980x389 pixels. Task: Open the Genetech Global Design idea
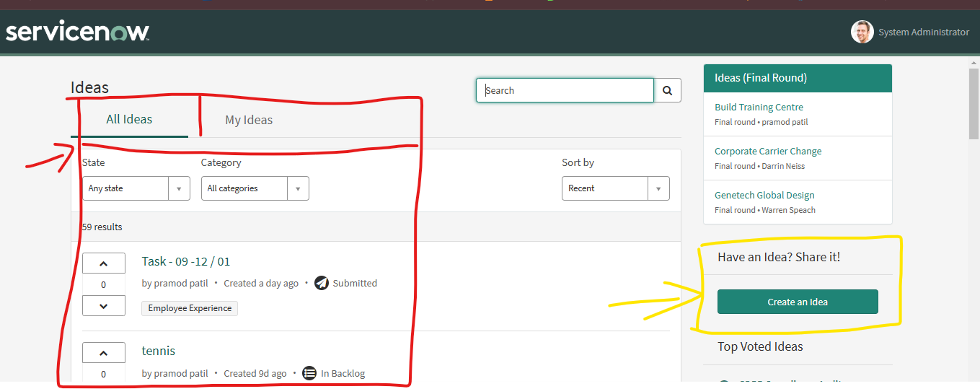(x=764, y=195)
